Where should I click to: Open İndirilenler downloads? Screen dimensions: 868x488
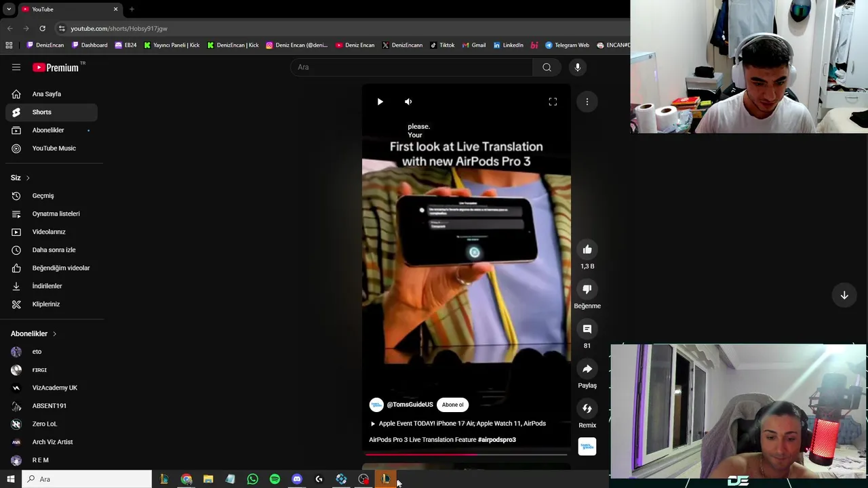(52, 286)
